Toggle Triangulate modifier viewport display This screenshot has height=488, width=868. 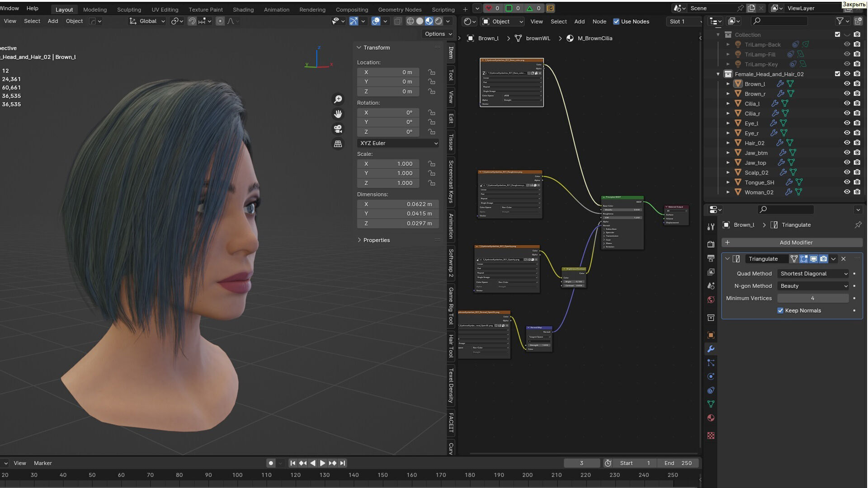point(814,259)
